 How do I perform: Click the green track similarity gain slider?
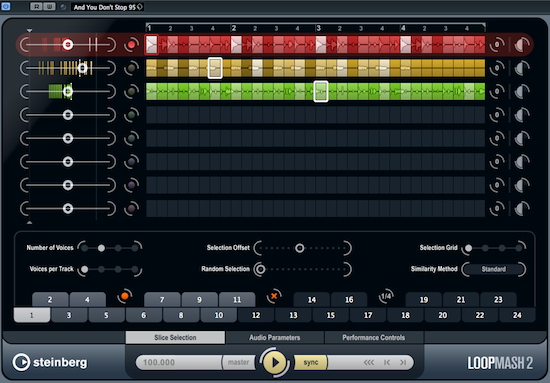coord(68,92)
